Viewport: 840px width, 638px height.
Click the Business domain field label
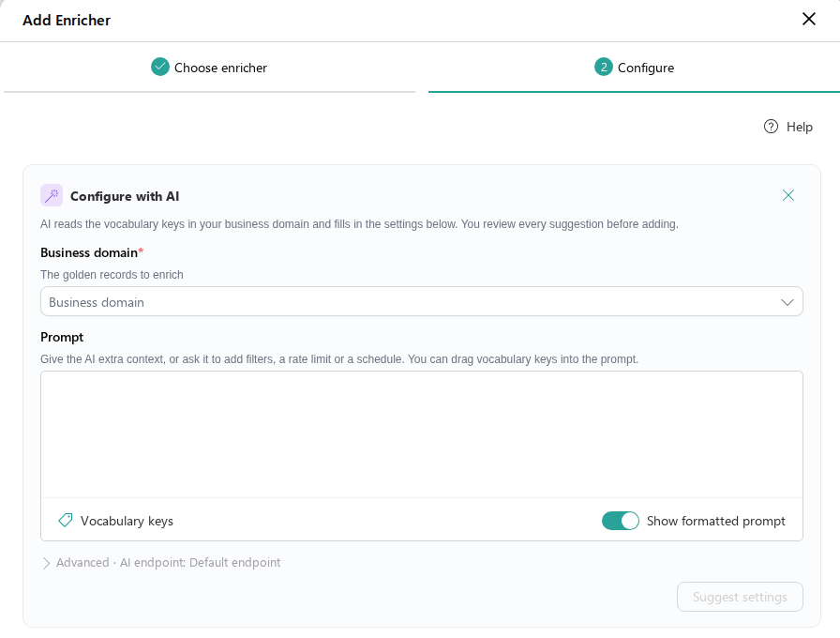click(92, 252)
